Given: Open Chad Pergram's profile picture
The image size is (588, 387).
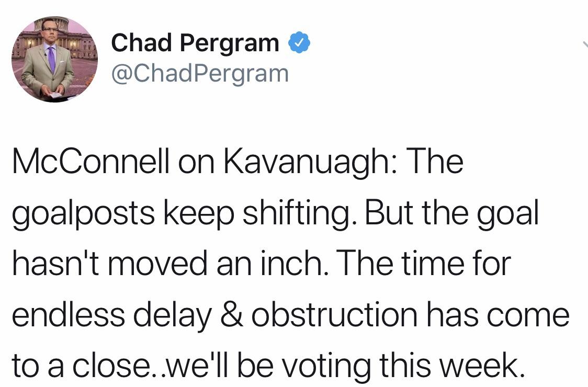Looking at the screenshot, I should (x=55, y=59).
